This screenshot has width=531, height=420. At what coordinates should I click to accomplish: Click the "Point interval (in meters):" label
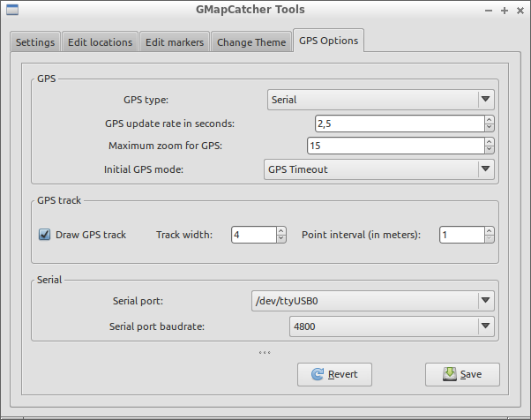pyautogui.click(x=361, y=235)
